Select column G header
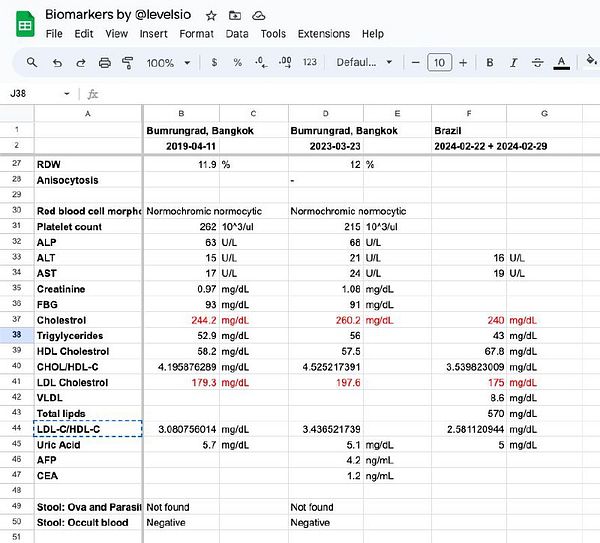Image resolution: width=600 pixels, height=543 pixels. (x=544, y=114)
